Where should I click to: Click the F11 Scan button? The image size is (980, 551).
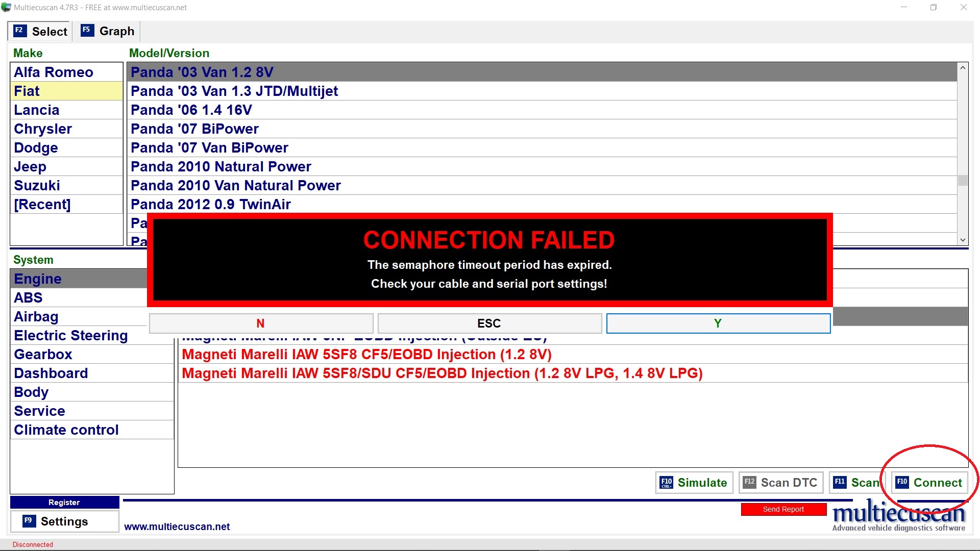point(856,483)
